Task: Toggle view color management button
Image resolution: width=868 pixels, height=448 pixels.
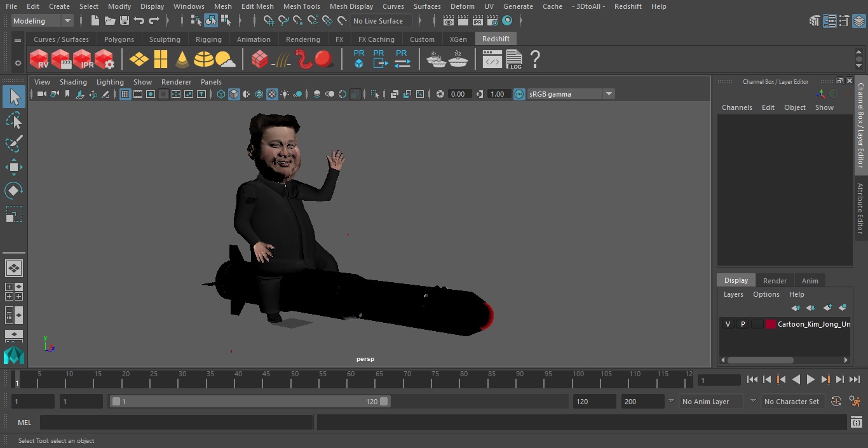Action: [x=519, y=94]
